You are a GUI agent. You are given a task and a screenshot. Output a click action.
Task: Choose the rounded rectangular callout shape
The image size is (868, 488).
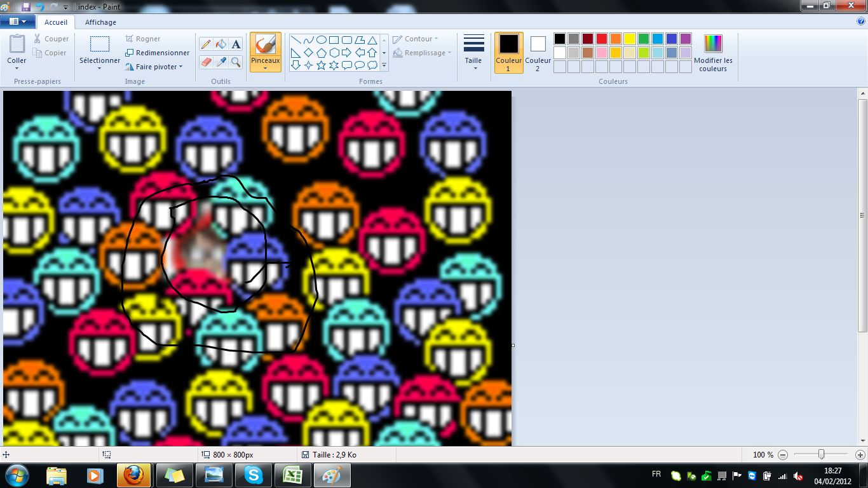[x=346, y=65]
